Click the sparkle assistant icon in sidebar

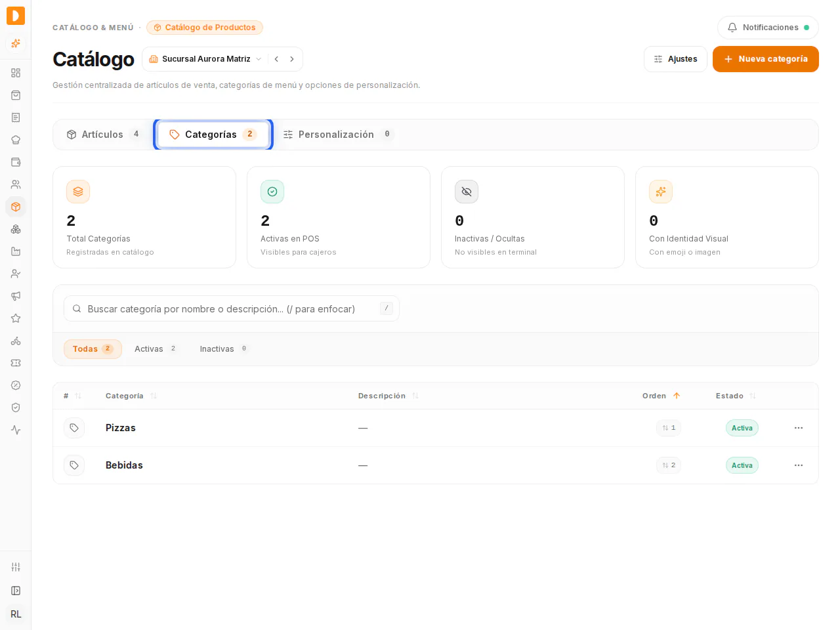click(x=16, y=43)
